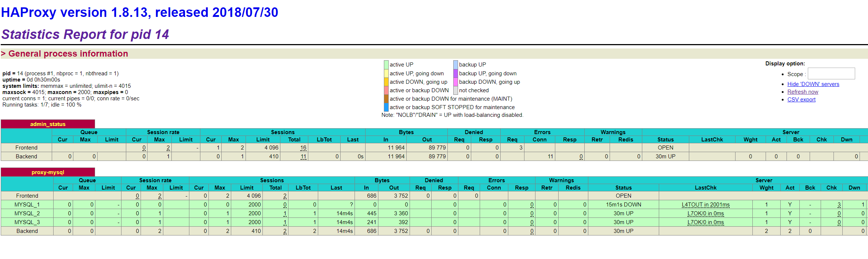Click the MAINT maintenance legend color box
The height and width of the screenshot is (259, 868).
point(386,99)
